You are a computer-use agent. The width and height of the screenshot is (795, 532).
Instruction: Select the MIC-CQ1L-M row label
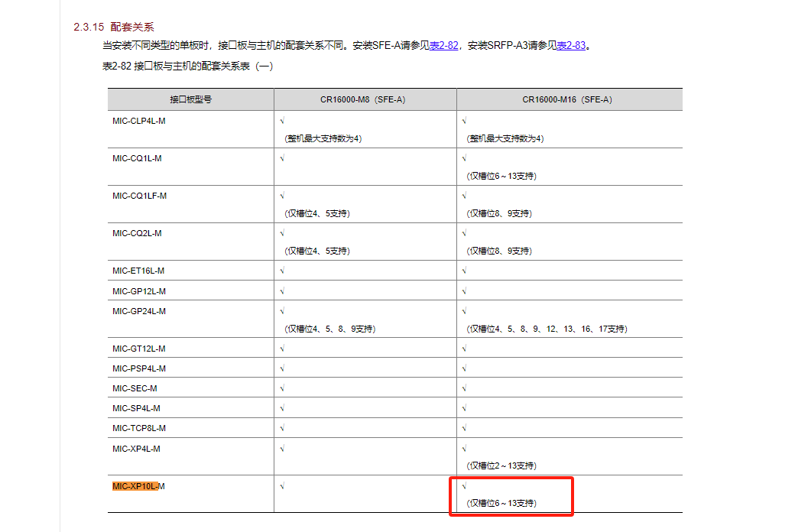pyautogui.click(x=137, y=158)
